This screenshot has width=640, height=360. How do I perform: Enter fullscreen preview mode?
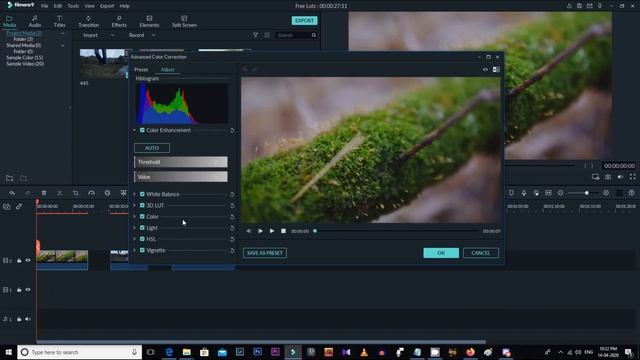[x=633, y=177]
